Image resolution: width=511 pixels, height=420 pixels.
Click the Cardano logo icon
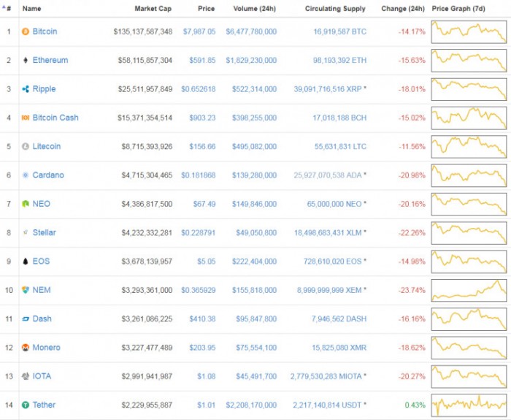(26, 175)
